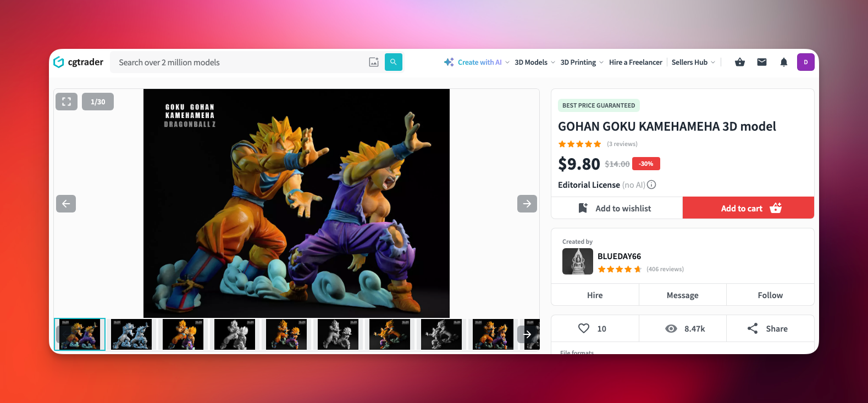The width and height of the screenshot is (868, 403).
Task: Go to previous image with left arrow
Action: pyautogui.click(x=66, y=204)
